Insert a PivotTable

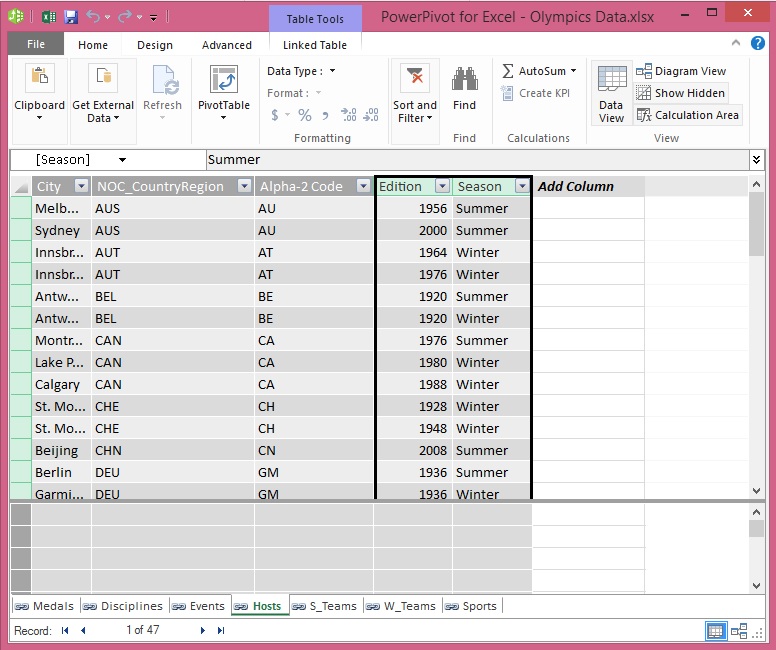(x=224, y=94)
